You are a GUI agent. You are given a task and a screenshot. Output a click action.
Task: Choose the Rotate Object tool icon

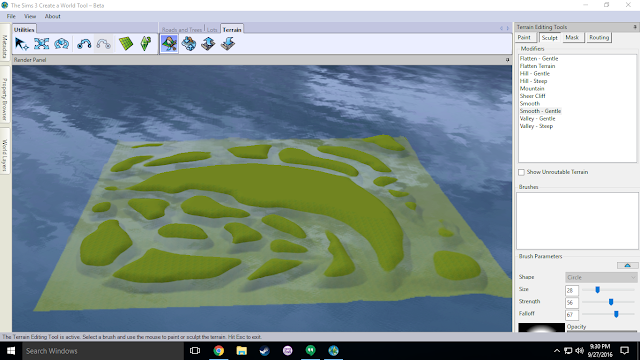(62, 44)
